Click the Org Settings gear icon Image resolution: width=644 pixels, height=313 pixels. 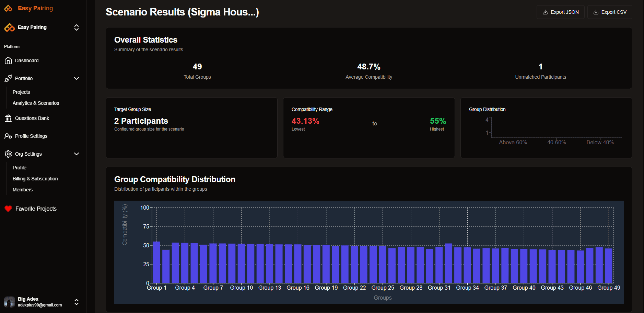8,154
